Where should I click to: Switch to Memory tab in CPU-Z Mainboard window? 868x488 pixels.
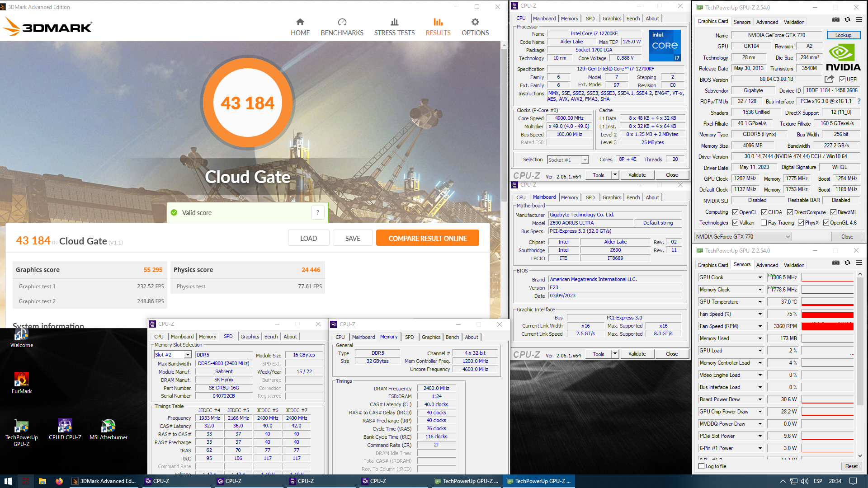coord(570,197)
